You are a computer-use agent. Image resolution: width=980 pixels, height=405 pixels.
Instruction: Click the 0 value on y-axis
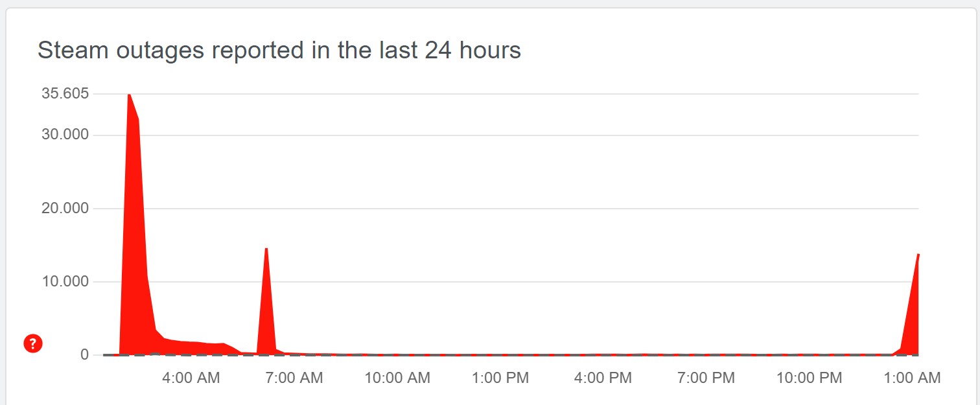[84, 354]
